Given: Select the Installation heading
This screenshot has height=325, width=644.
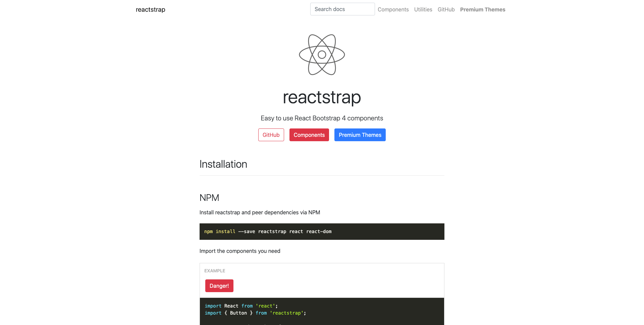Looking at the screenshot, I should (223, 164).
